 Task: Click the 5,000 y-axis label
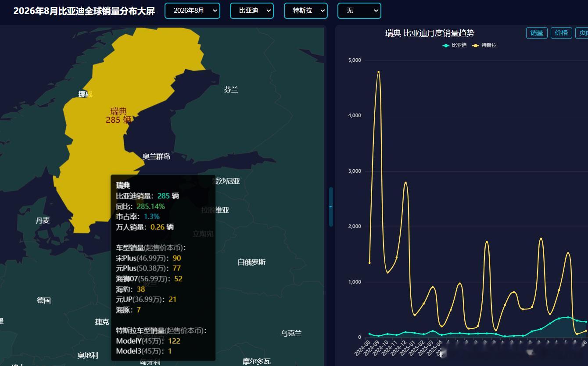[354, 60]
